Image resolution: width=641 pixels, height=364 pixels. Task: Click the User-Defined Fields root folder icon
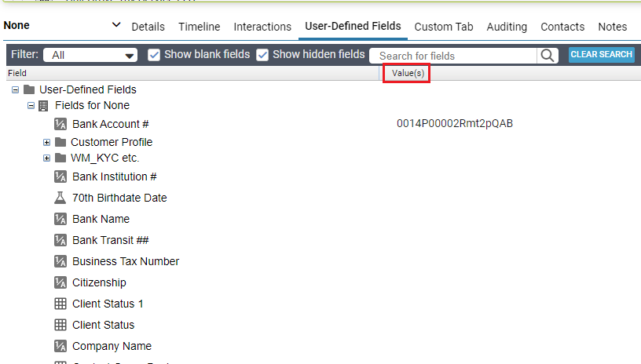(x=29, y=89)
